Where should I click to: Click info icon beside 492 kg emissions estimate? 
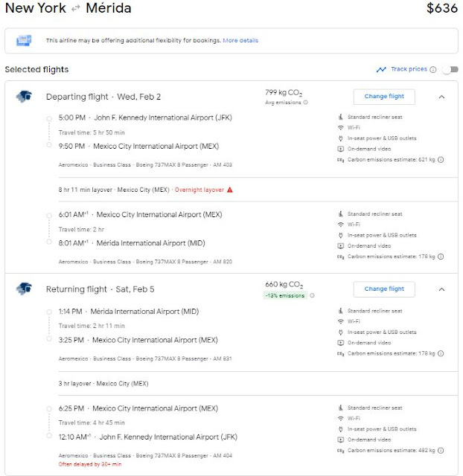pyautogui.click(x=441, y=450)
